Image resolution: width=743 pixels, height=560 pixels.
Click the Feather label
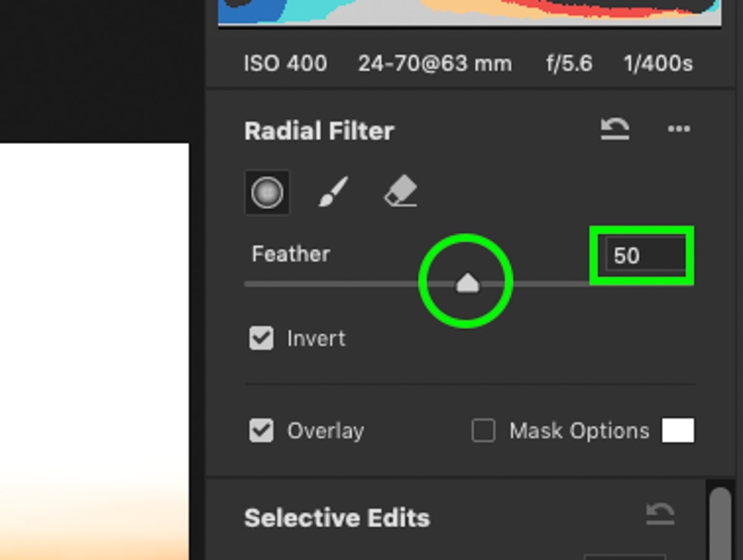(x=291, y=254)
